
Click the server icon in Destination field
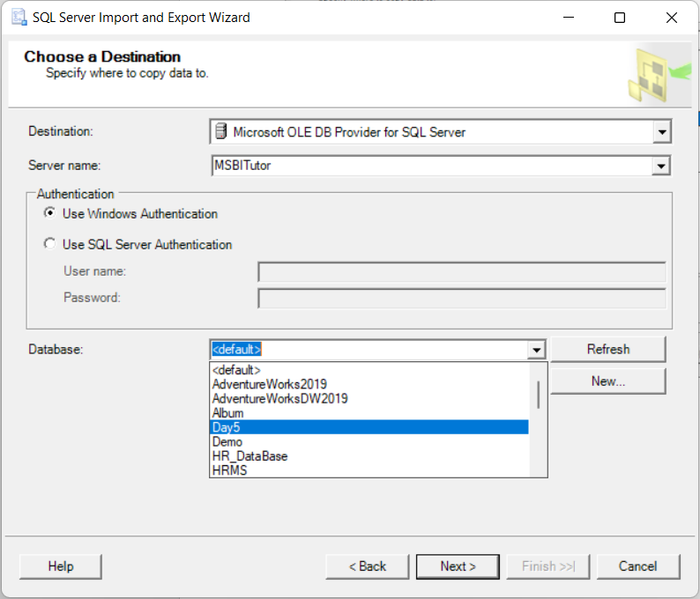point(220,131)
